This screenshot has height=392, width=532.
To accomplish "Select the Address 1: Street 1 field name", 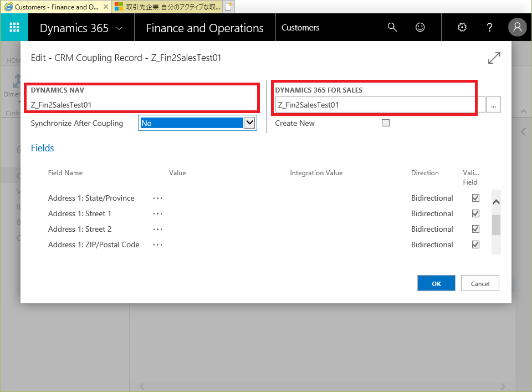I will (x=80, y=213).
